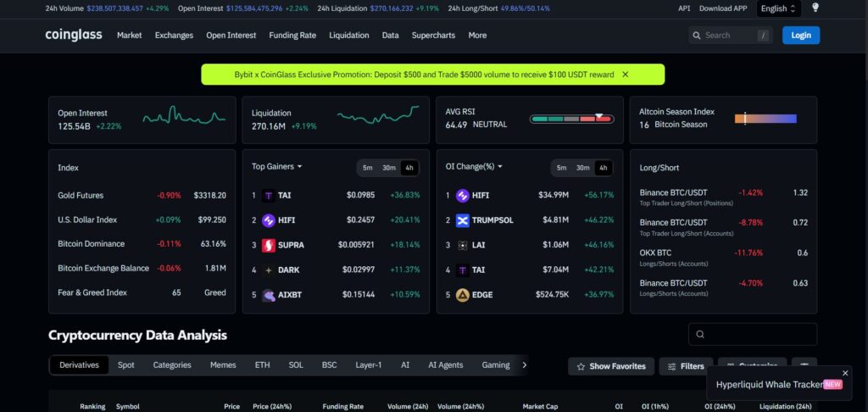Click the table search input below Long/Short

pos(753,335)
